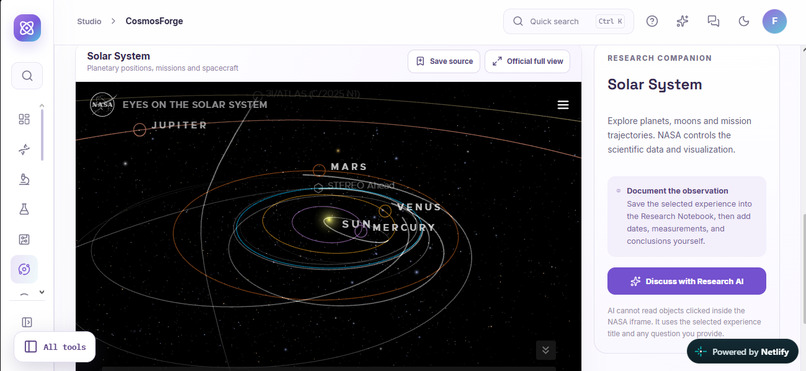Click the Mars planet marker

(x=319, y=170)
